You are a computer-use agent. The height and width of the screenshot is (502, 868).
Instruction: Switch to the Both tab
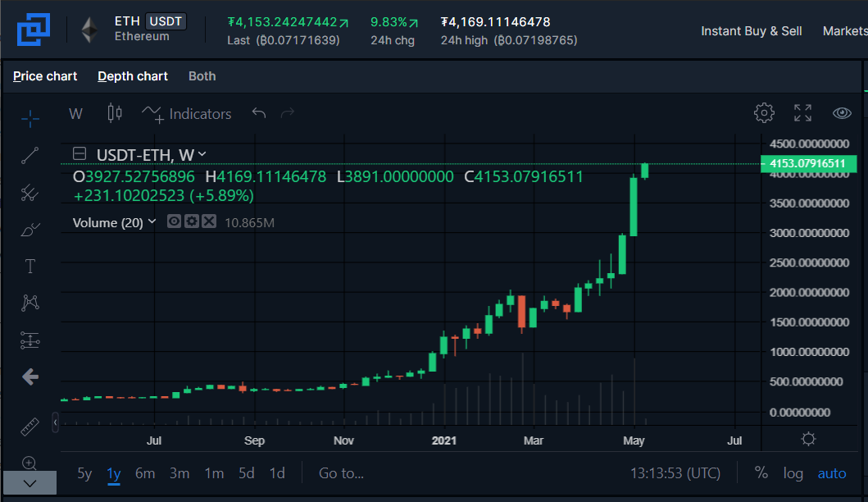(x=202, y=76)
